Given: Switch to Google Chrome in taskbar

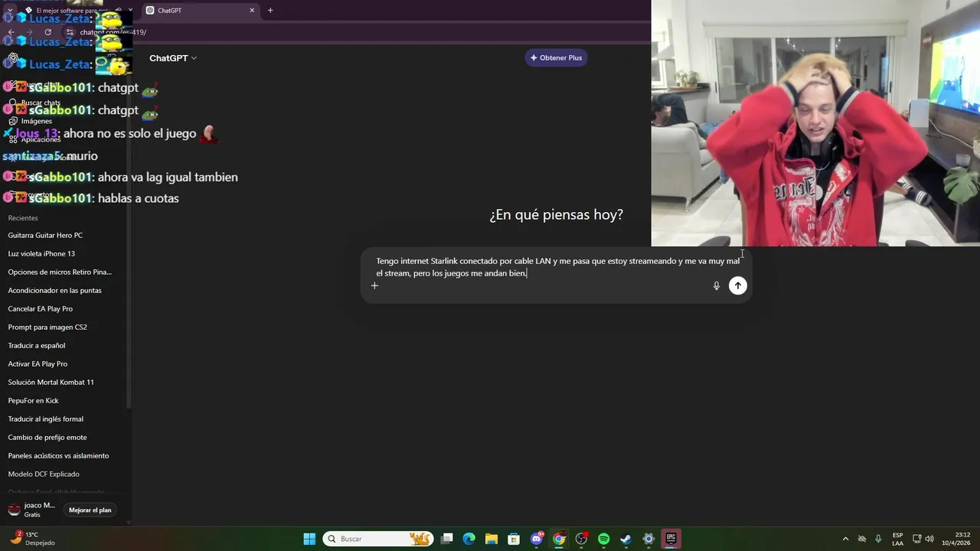Looking at the screenshot, I should pos(559,539).
